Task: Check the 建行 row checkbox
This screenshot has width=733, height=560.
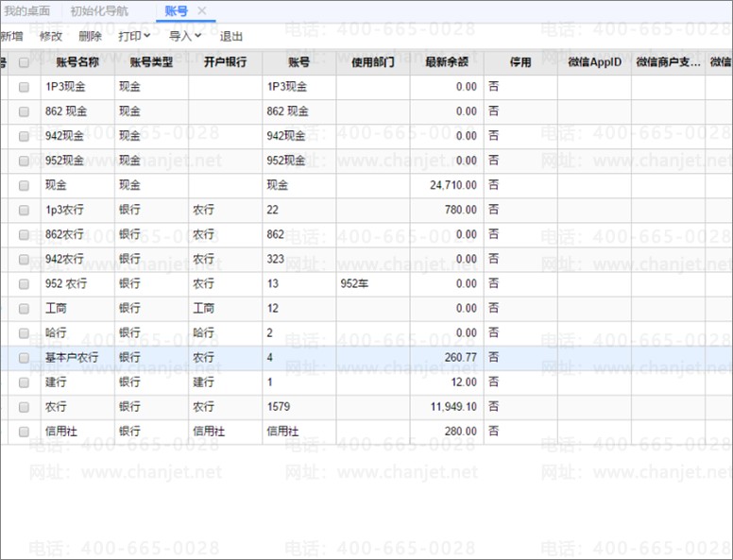Action: pos(24,382)
